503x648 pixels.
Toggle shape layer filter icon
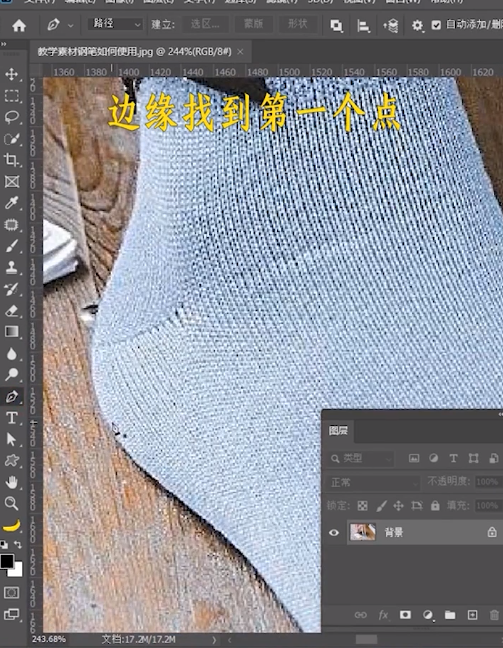pyautogui.click(x=473, y=458)
